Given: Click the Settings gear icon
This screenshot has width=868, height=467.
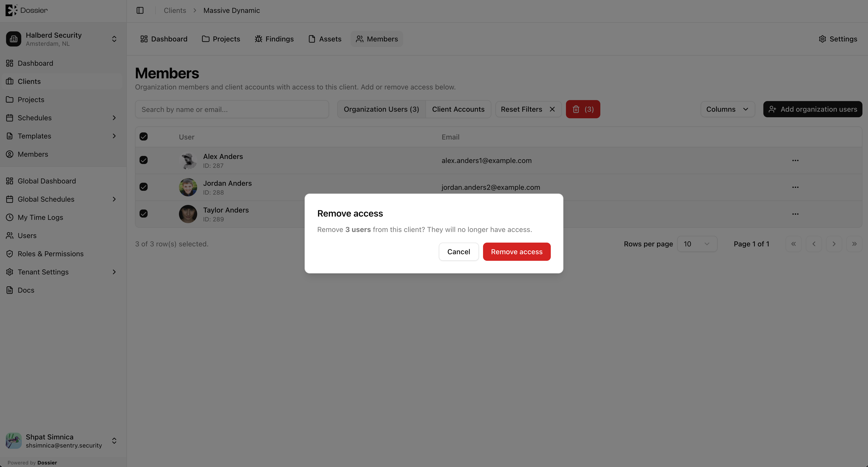Looking at the screenshot, I should pos(822,39).
